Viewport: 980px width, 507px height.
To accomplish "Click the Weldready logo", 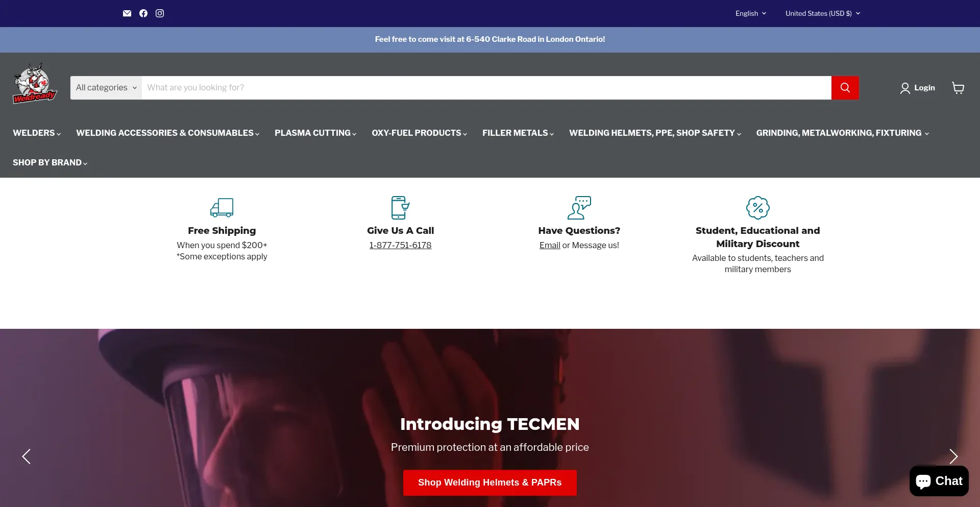I will point(35,84).
